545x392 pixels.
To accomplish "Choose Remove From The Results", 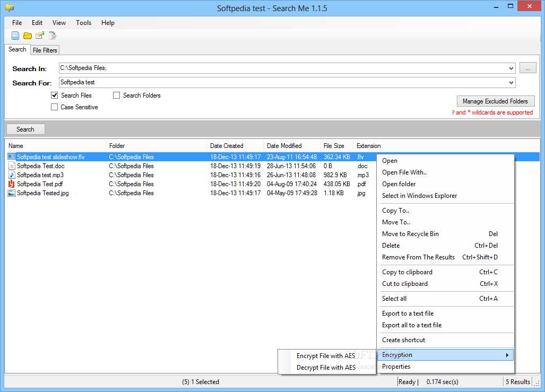I will click(445, 257).
